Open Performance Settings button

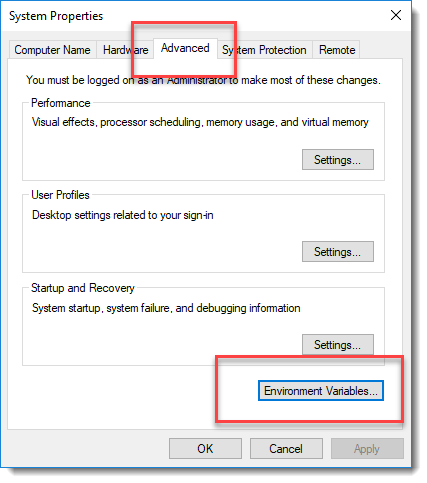point(338,160)
